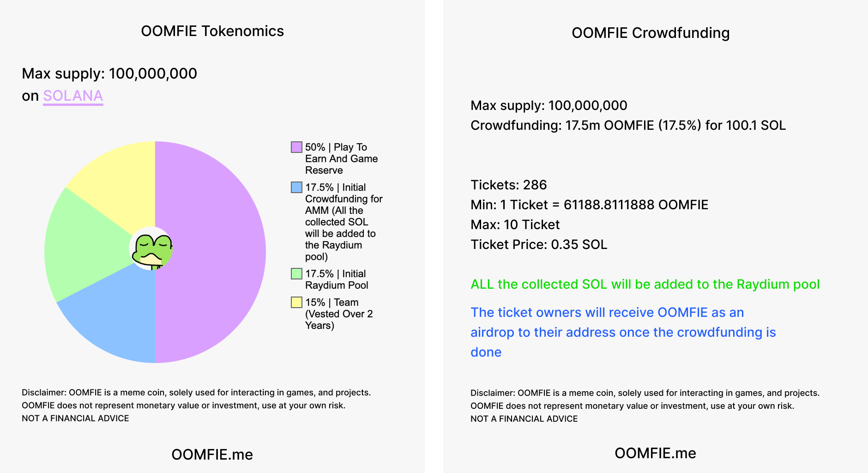Click the 17.5% Initial Raydium Pool label
Viewport: 868px width, 473px height.
click(337, 279)
